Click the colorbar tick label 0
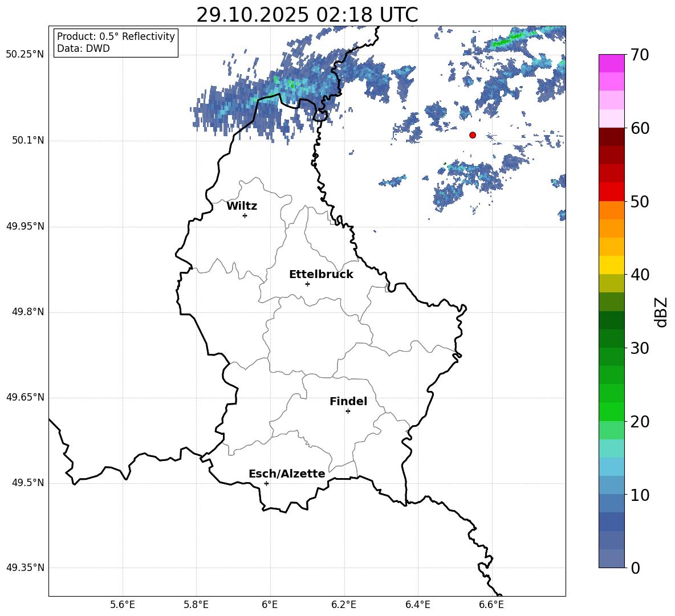 coord(635,568)
